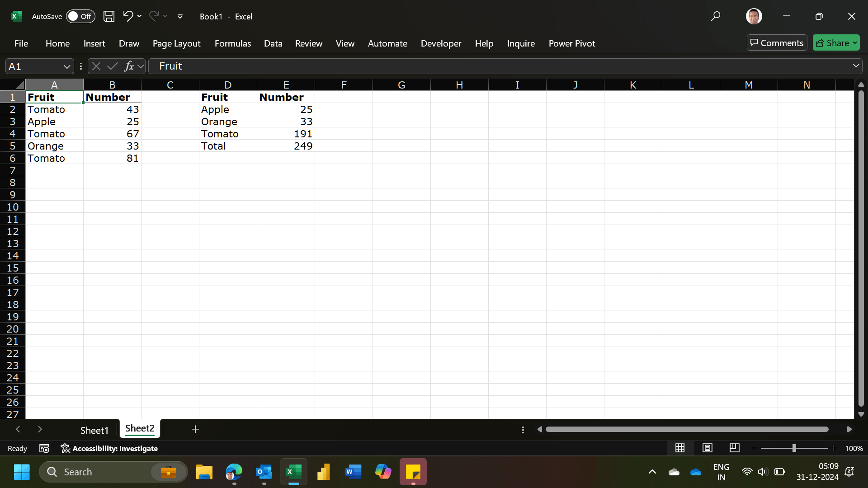Viewport: 868px width, 488px height.
Task: Click the zoom slider handle
Action: (794, 448)
